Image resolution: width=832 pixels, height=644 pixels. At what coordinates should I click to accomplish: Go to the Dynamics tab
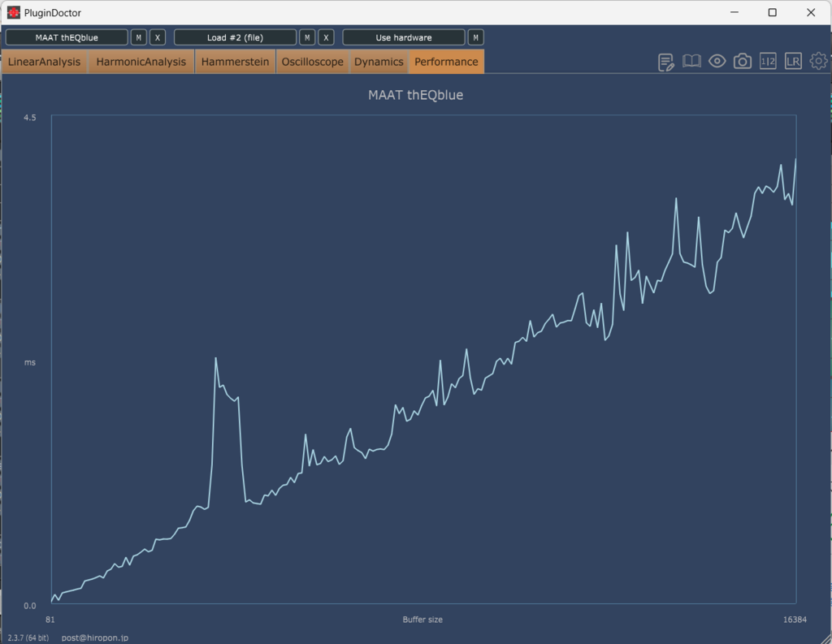379,62
